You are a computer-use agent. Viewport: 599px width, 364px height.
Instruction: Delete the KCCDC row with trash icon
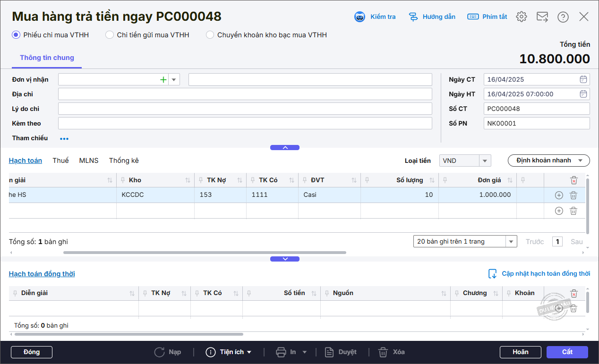coord(573,195)
